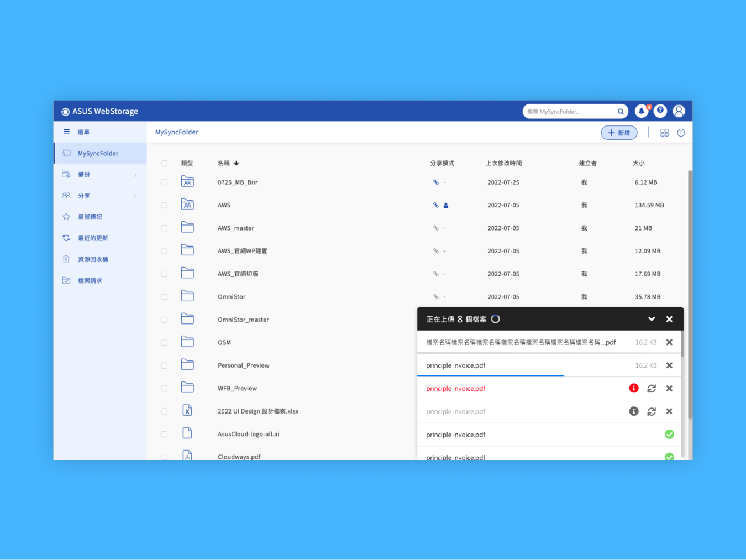Collapse the upload panel with chevron
Viewport: 746px width, 560px height.
(x=652, y=319)
